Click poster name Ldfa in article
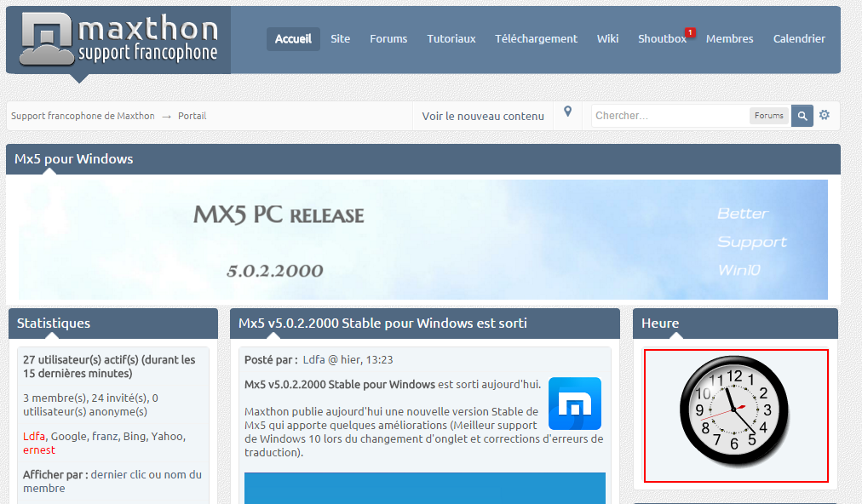862x504 pixels. tap(314, 360)
